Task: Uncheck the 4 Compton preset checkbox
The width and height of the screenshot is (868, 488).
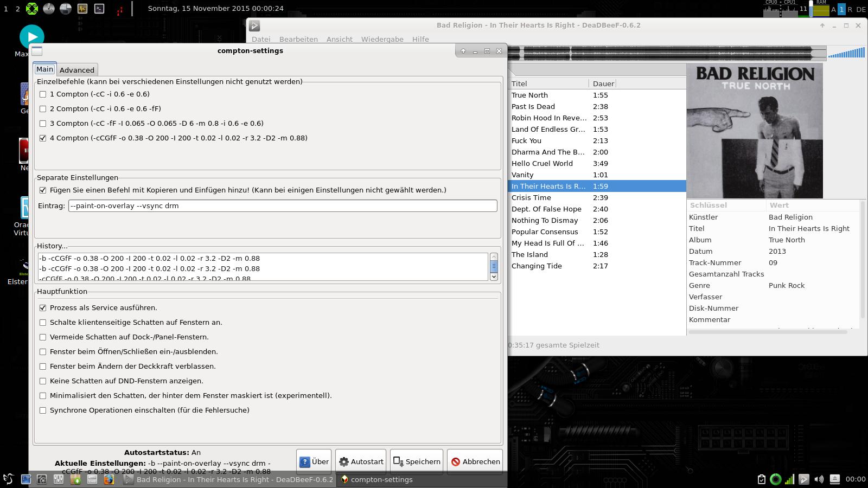Action: 43,138
